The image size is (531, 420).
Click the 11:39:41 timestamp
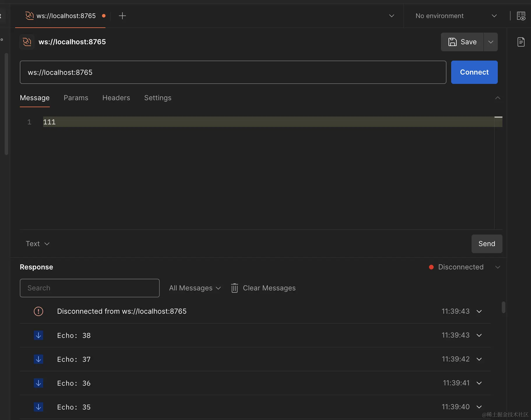coord(456,383)
